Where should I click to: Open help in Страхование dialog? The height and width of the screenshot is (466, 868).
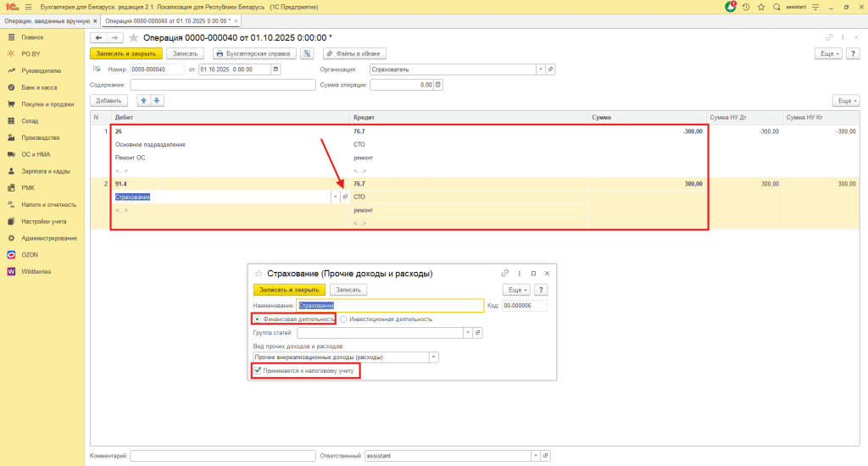541,290
